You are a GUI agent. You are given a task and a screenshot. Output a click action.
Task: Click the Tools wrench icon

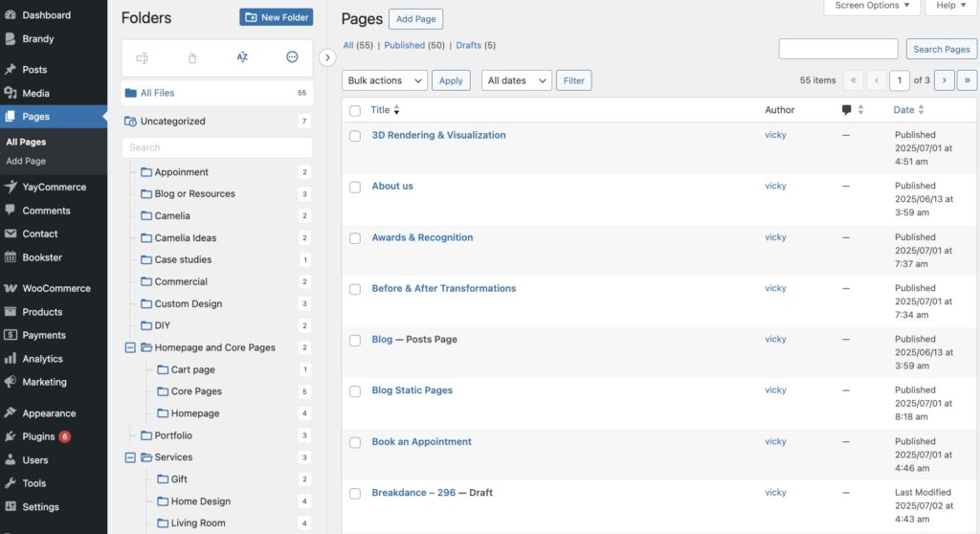click(x=10, y=482)
